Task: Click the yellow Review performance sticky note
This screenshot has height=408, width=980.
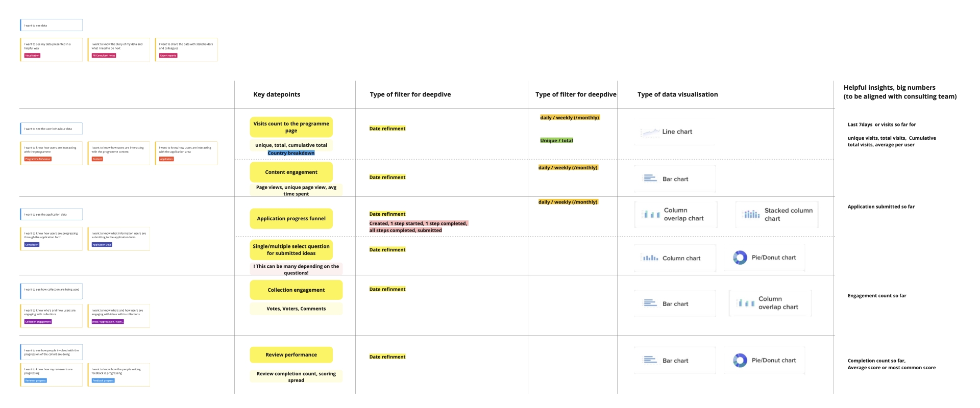Action: tap(291, 355)
